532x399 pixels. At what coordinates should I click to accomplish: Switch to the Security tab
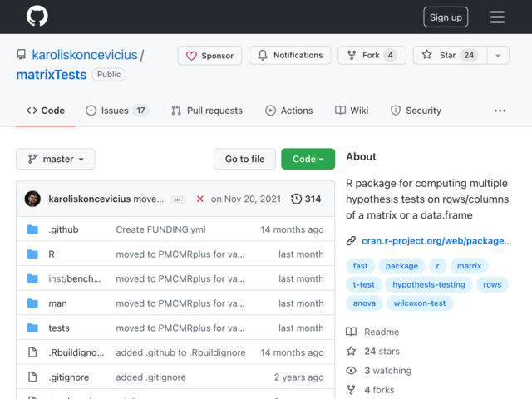(x=416, y=111)
